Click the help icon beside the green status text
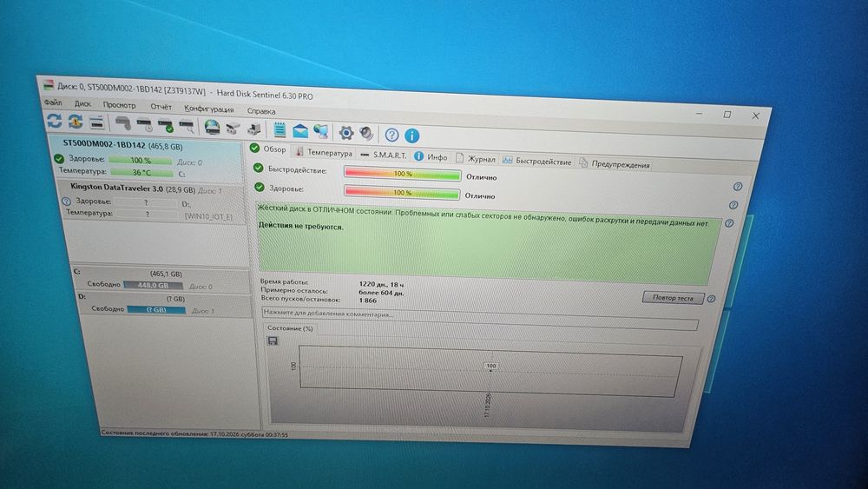This screenshot has width=868, height=489. point(730,223)
